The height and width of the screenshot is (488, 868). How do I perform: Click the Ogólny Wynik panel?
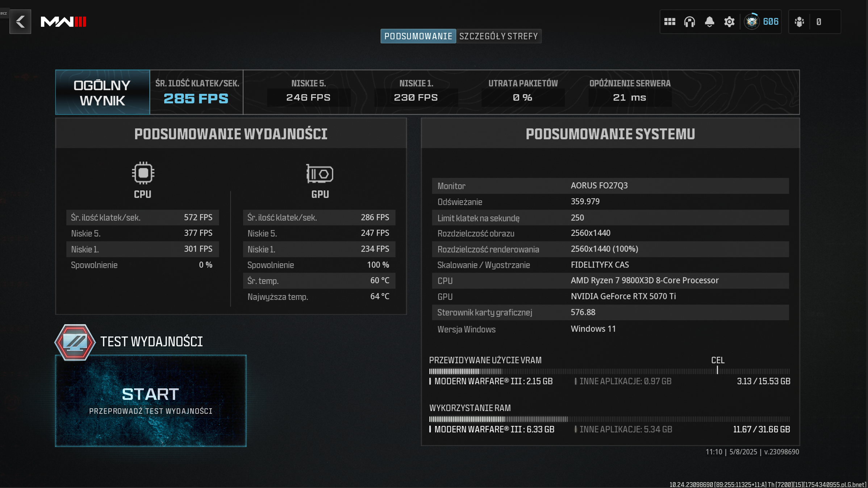pyautogui.click(x=103, y=92)
